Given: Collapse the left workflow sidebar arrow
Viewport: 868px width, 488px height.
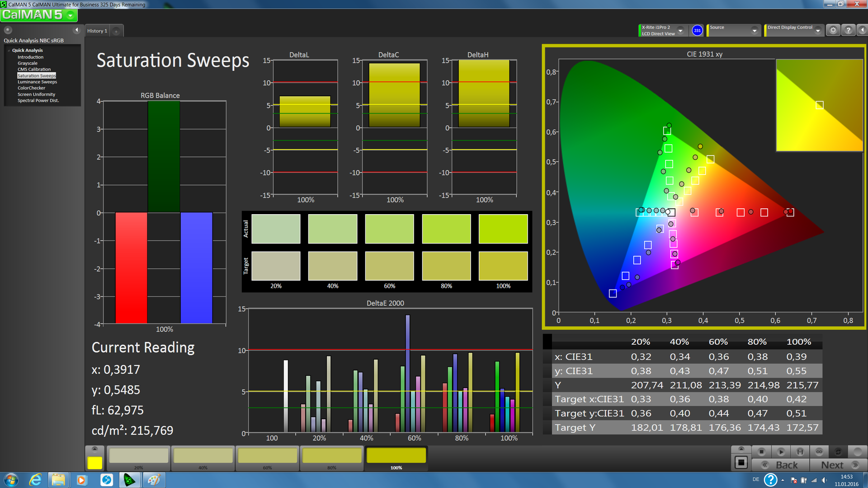Looking at the screenshot, I should tap(76, 30).
